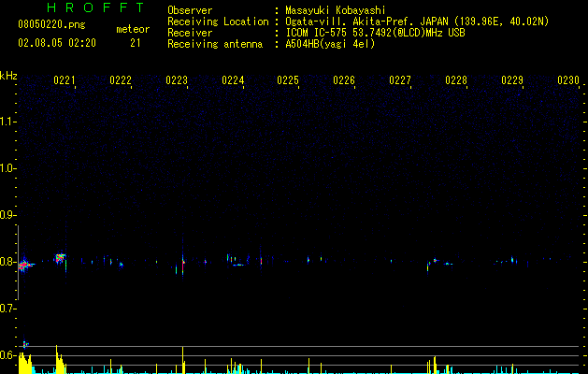588x374 pixels.
Task: Click the 1.1 kHz frequency label
Action: pos(7,122)
